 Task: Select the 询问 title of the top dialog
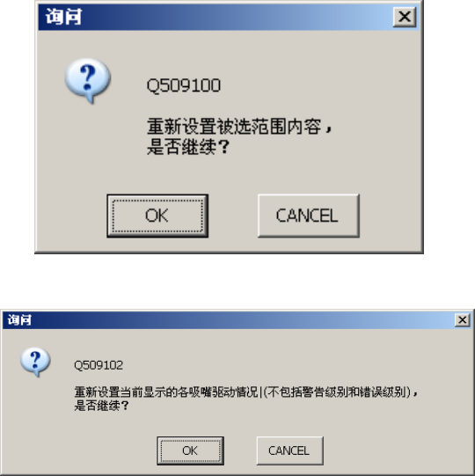[x=63, y=17]
